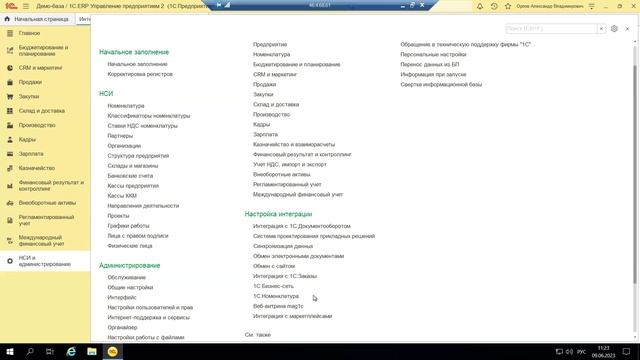Open menu settings gear icon

pos(614,29)
